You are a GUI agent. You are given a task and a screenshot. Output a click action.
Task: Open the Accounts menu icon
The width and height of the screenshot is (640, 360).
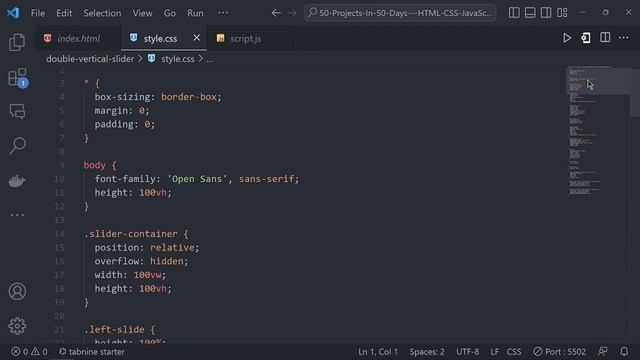tap(17, 291)
